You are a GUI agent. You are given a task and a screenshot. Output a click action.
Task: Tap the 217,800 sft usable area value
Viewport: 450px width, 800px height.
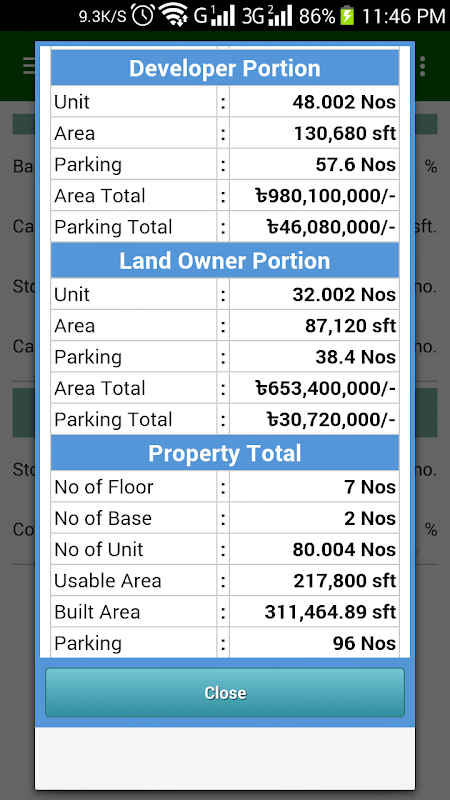tap(345, 581)
